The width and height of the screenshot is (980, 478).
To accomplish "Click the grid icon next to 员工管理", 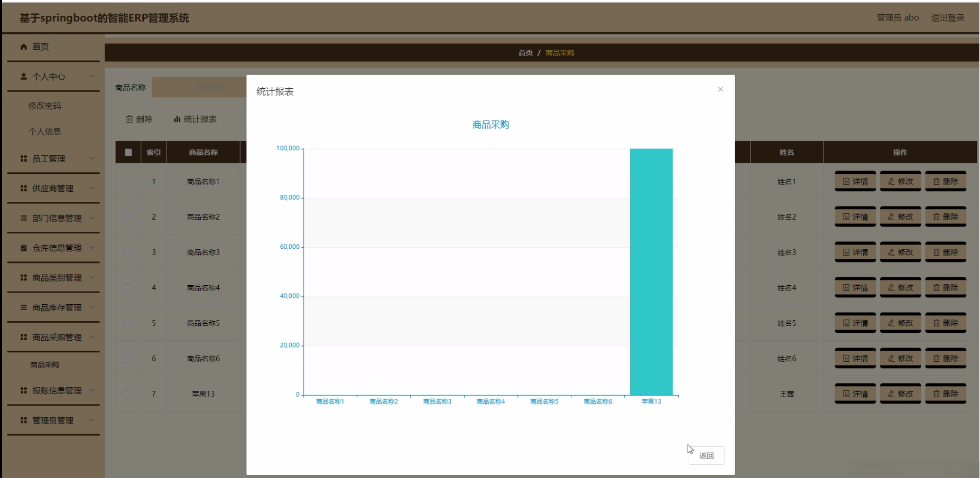I will tap(23, 158).
